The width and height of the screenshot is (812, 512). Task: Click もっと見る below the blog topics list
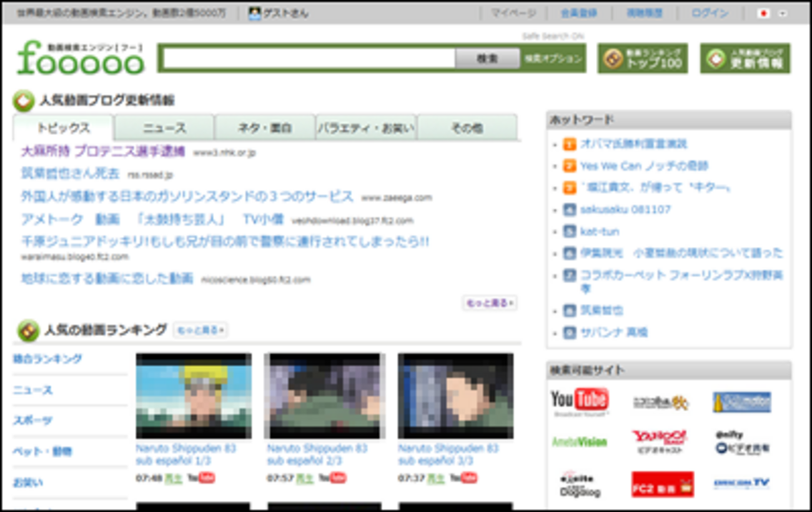(x=490, y=303)
